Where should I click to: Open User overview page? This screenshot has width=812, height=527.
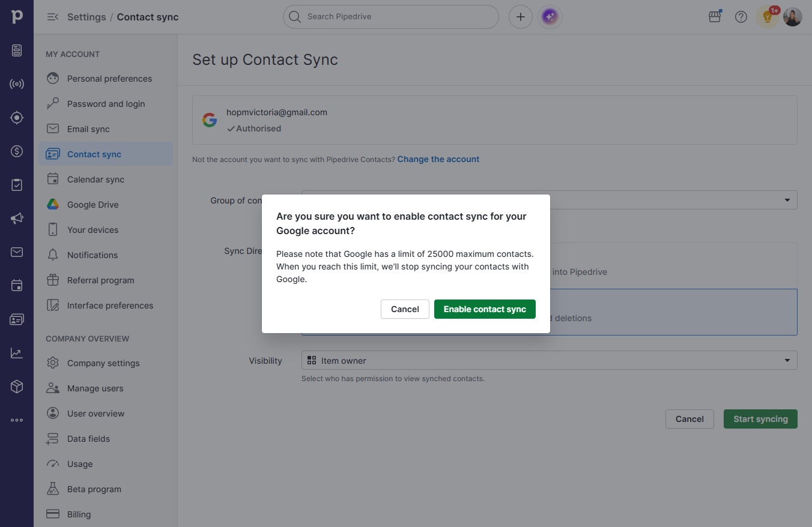point(106,414)
